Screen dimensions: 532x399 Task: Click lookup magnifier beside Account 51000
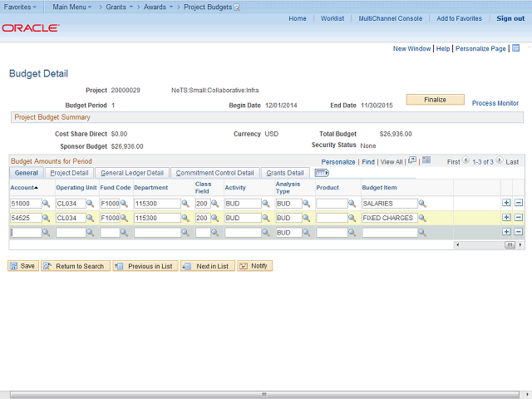point(47,204)
